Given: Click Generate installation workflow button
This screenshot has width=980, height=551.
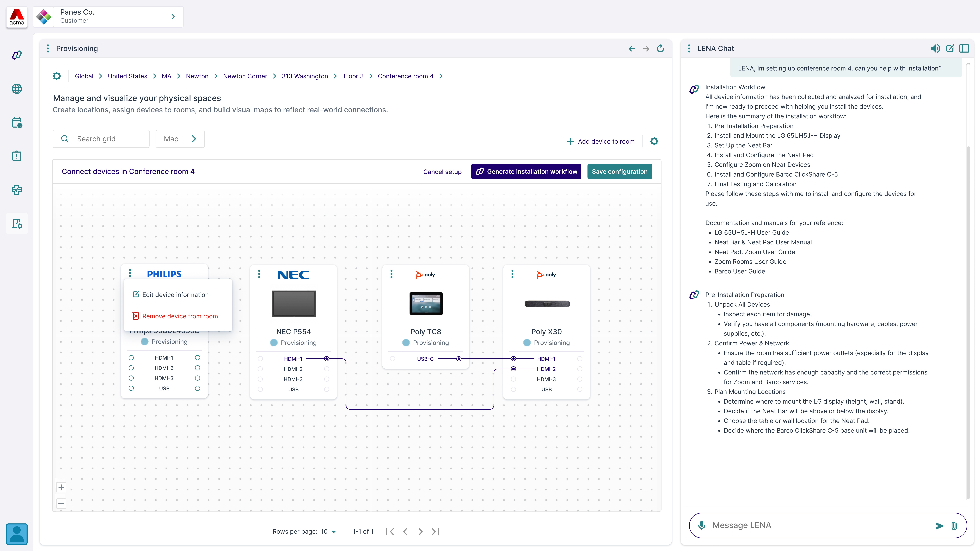Looking at the screenshot, I should tap(526, 172).
